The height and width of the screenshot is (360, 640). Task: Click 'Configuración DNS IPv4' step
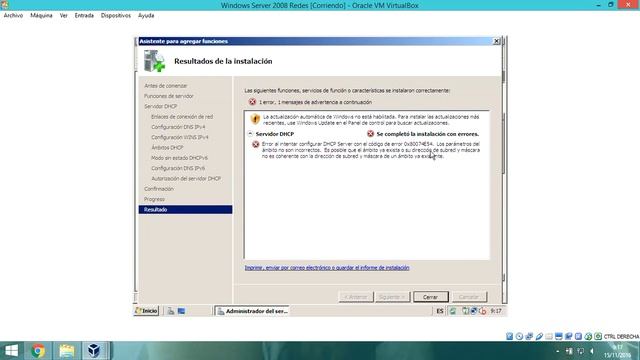[x=178, y=127]
